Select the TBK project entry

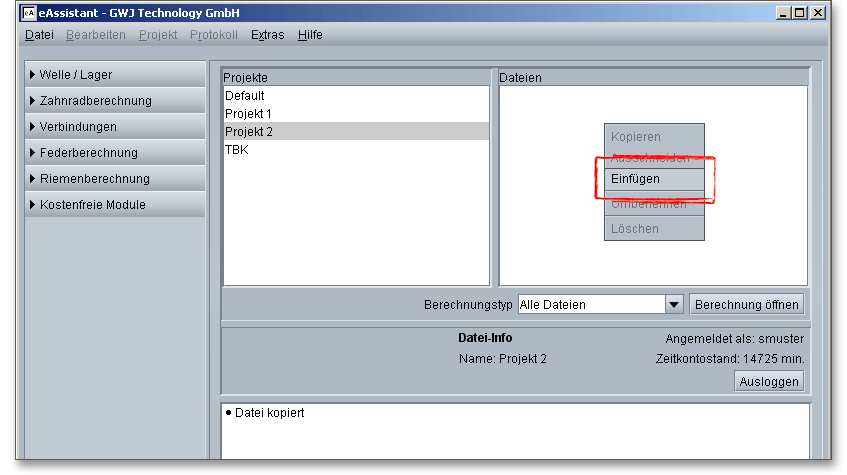pyautogui.click(x=237, y=150)
